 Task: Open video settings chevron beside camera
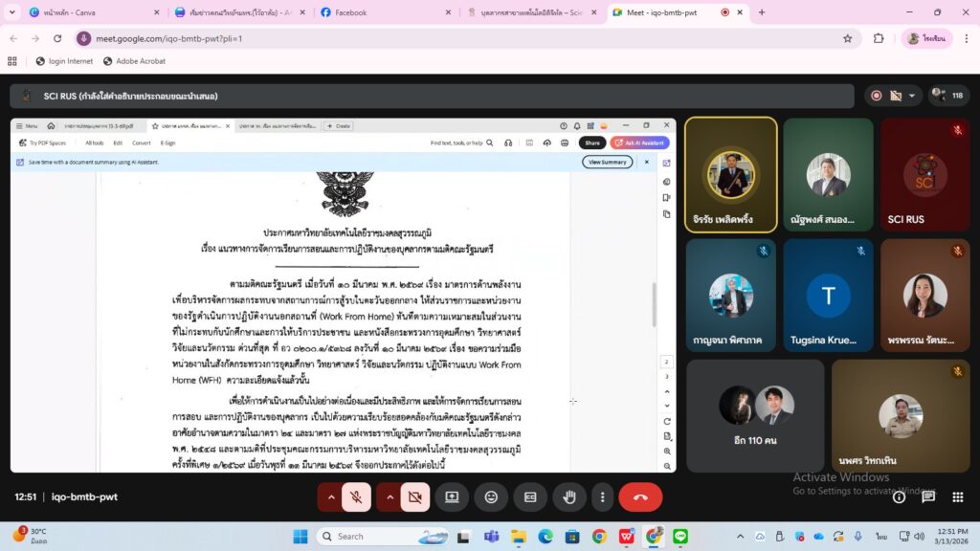tap(390, 497)
